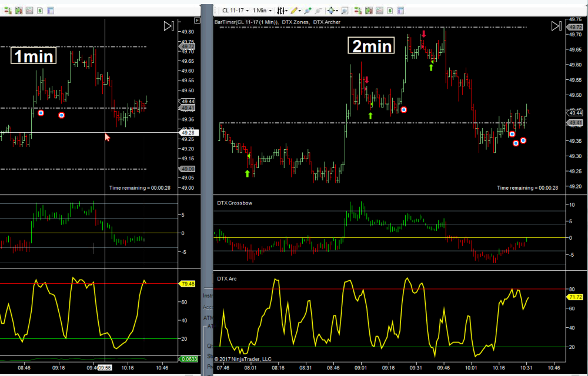Show the data box window icon
The width and height of the screenshot is (588, 376).
[x=345, y=10]
